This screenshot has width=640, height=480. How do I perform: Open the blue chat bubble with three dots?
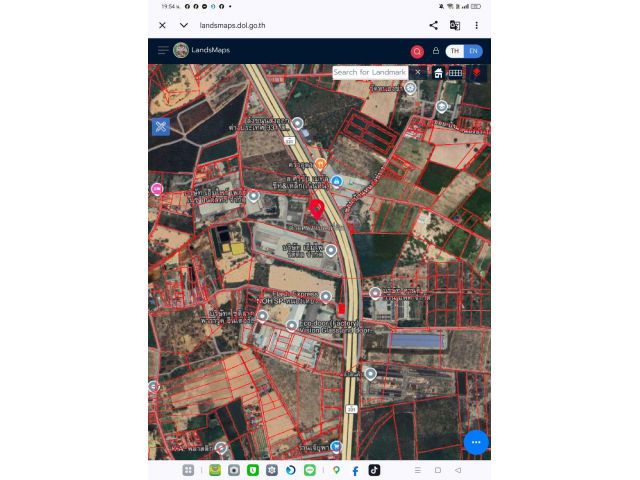[476, 442]
